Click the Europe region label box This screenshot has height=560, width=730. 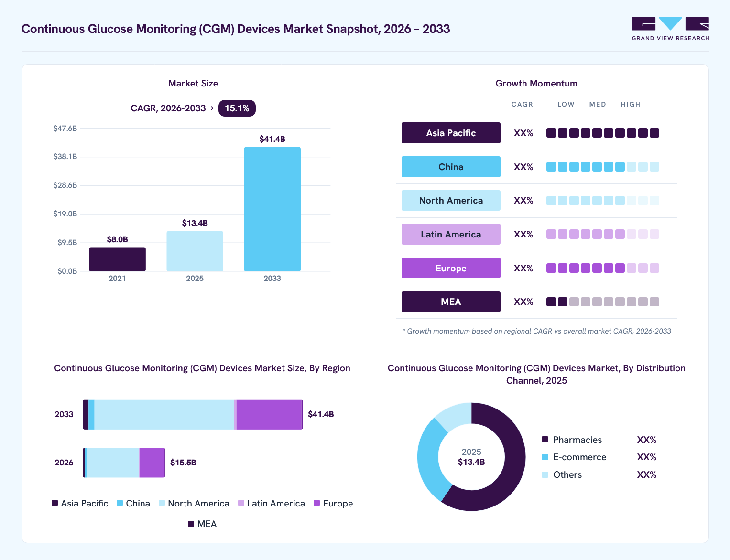tap(451, 268)
